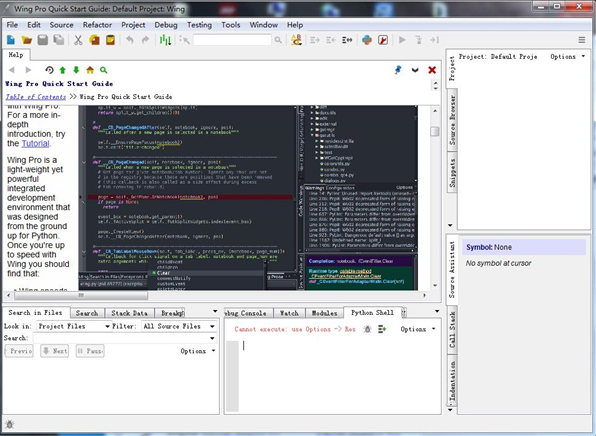The width and height of the screenshot is (596, 436).
Task: Follow the Tutorial link in the guide
Action: (35, 144)
